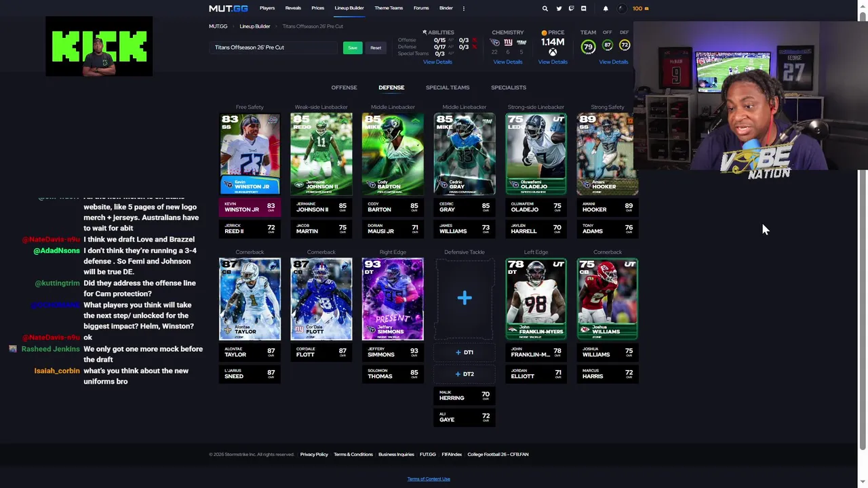
Task: Open the user avatar menu
Action: click(x=621, y=8)
